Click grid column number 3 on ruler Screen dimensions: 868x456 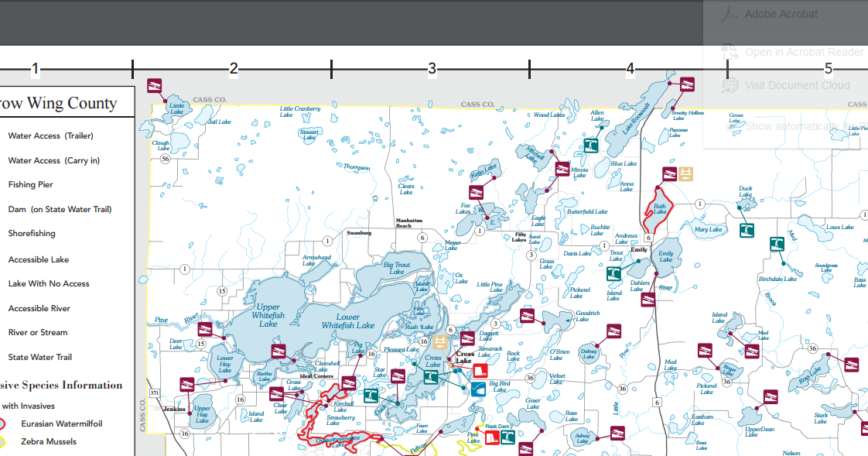432,69
